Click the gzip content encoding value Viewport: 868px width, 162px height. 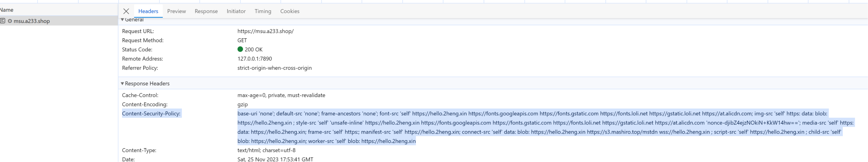point(242,104)
